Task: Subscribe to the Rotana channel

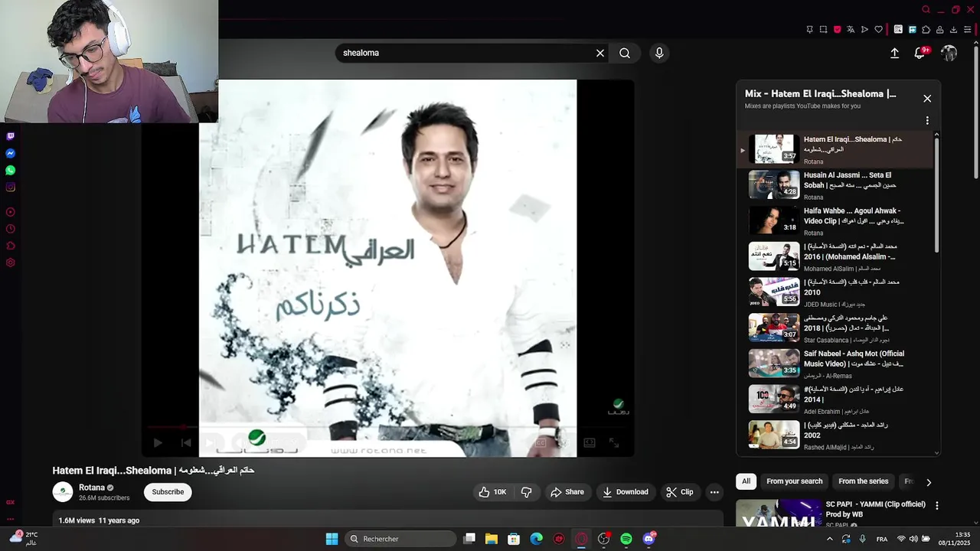Action: point(168,492)
